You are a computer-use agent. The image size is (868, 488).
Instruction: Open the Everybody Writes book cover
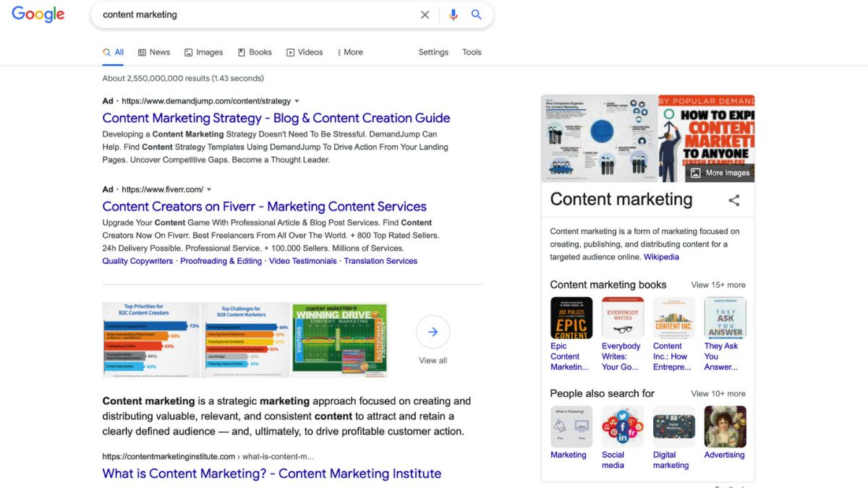tap(623, 318)
